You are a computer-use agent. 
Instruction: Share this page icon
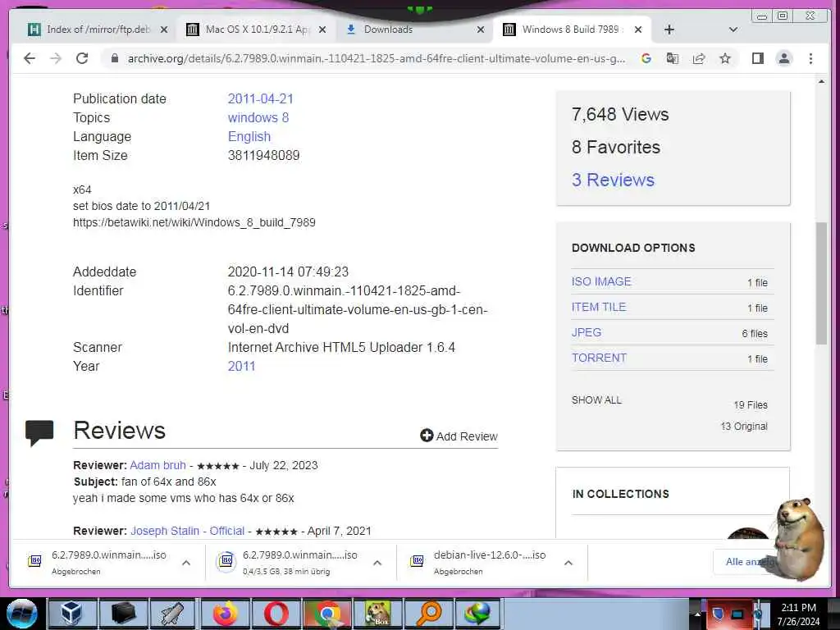point(699,58)
